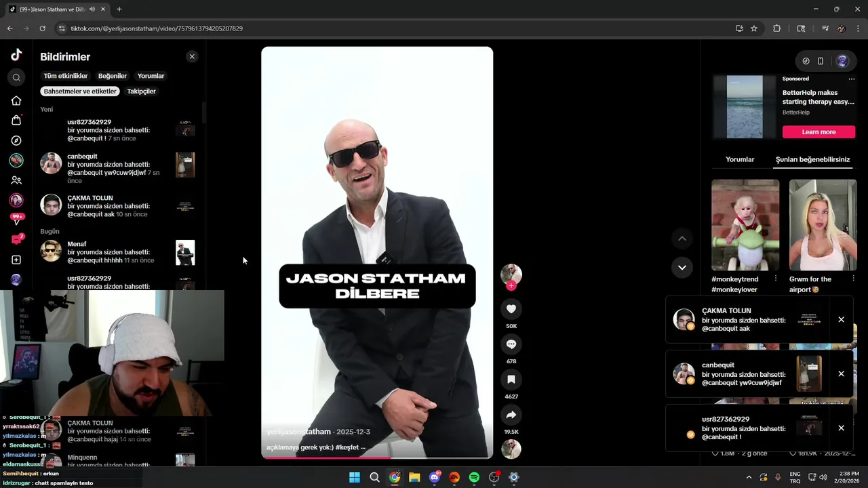Dismiss the ÇAKMA TOLUN popup notification
This screenshot has width=868, height=488.
[841, 319]
